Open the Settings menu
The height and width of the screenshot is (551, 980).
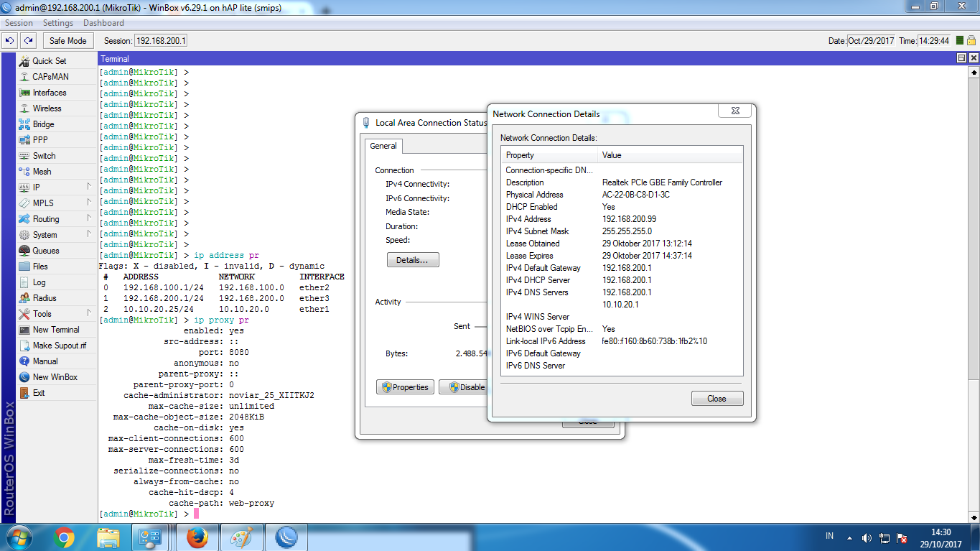[x=58, y=23]
